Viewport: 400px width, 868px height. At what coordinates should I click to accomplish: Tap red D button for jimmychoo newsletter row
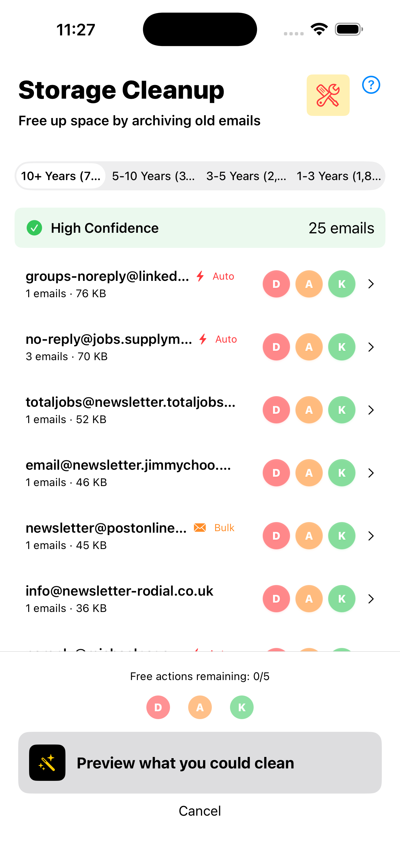(276, 473)
